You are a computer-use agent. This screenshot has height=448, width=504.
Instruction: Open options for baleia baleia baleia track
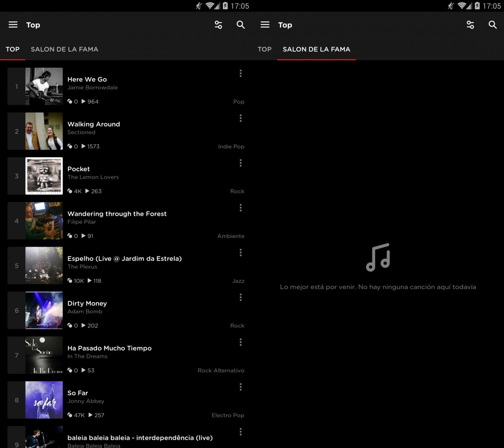241,432
